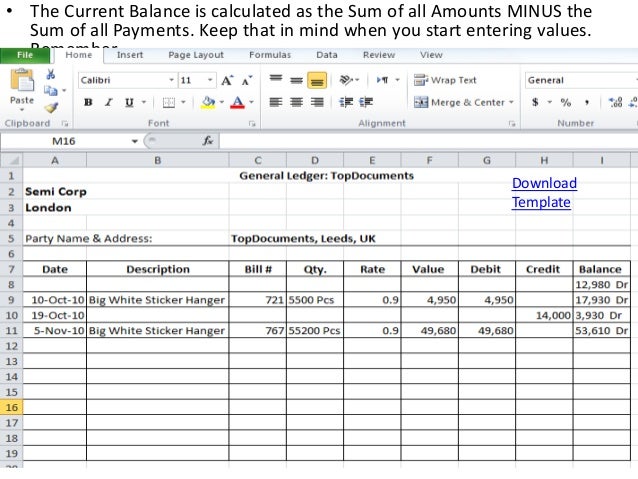Toggle Underline formatting
The height and width of the screenshot is (479, 638).
pyautogui.click(x=129, y=102)
